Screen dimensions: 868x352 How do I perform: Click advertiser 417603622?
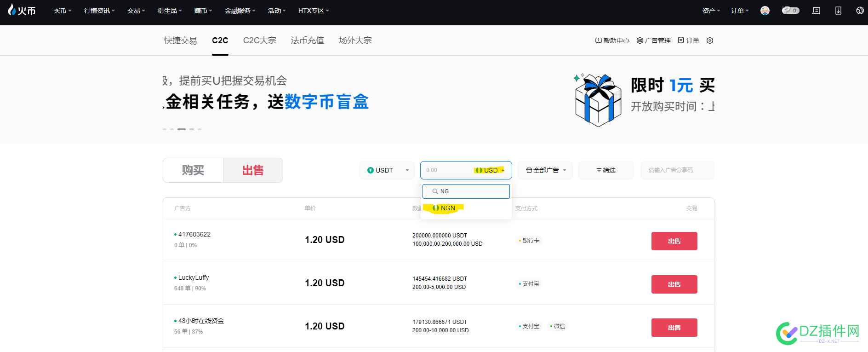point(194,234)
